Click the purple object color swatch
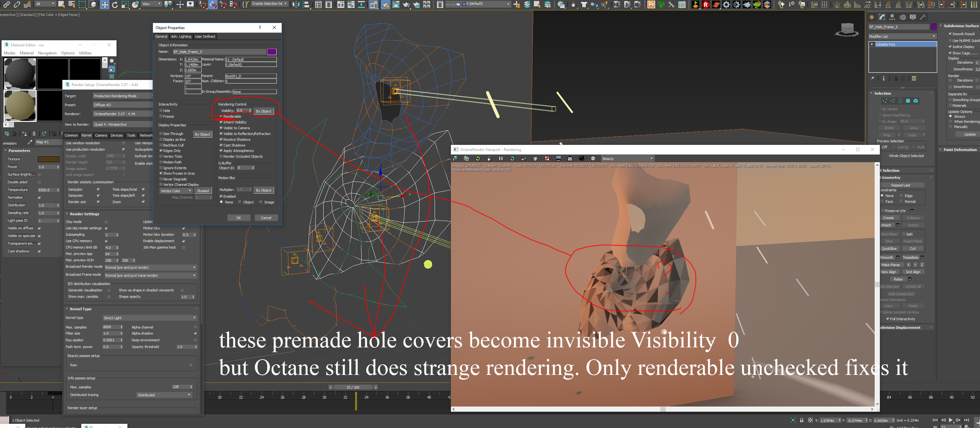The image size is (980, 428). [x=272, y=52]
